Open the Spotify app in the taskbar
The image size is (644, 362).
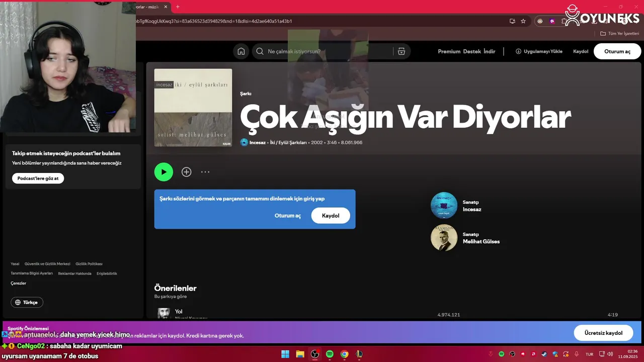[330, 354]
